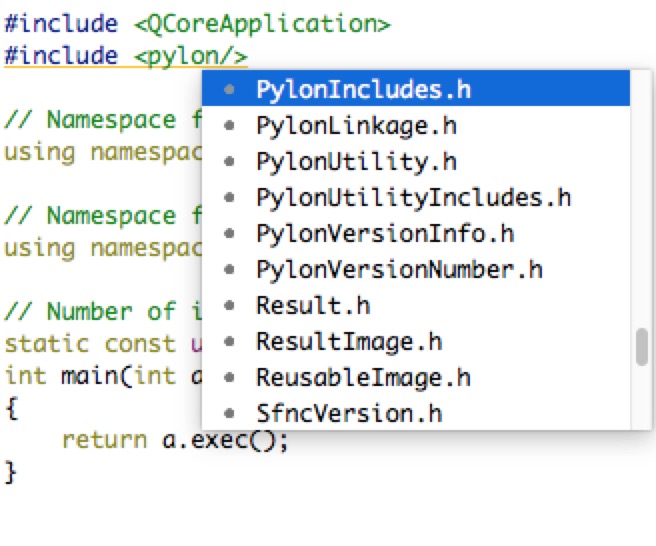656x546 pixels.
Task: Click the <pylon/> include path text
Action: point(191,56)
